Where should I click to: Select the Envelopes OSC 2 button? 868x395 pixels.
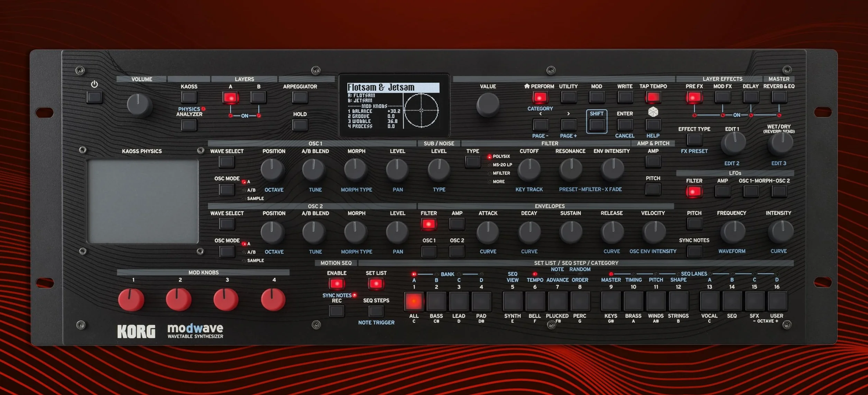click(457, 251)
